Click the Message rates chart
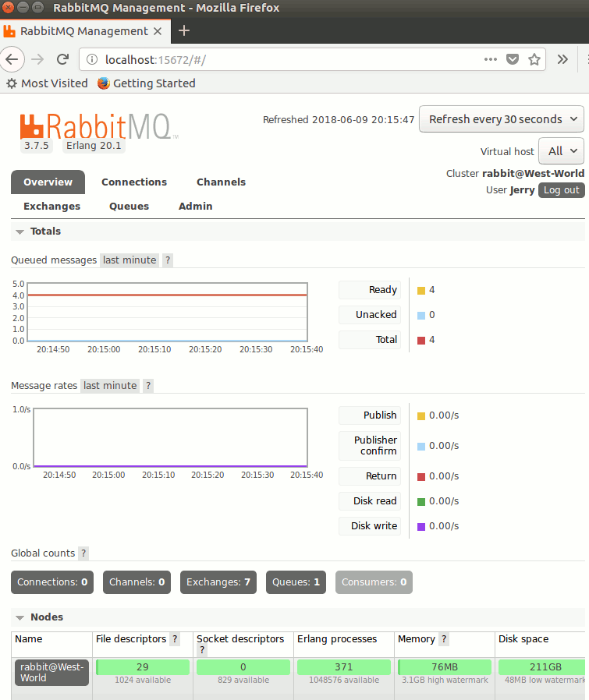Screen dimensions: 589x700 coord(170,437)
